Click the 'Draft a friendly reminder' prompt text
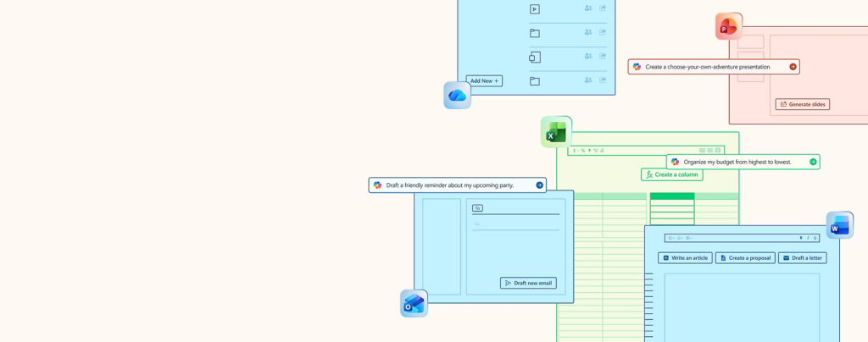Image resolution: width=868 pixels, height=342 pixels. click(x=449, y=185)
